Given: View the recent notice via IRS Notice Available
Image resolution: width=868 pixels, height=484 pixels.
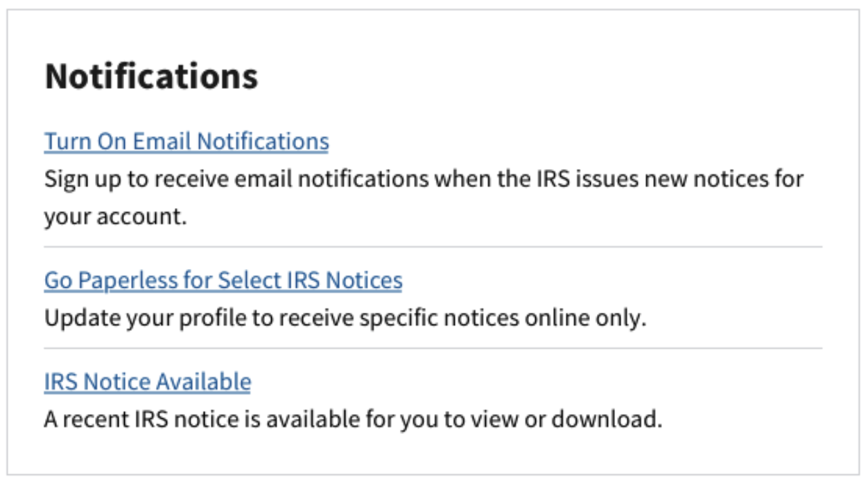Looking at the screenshot, I should point(148,381).
